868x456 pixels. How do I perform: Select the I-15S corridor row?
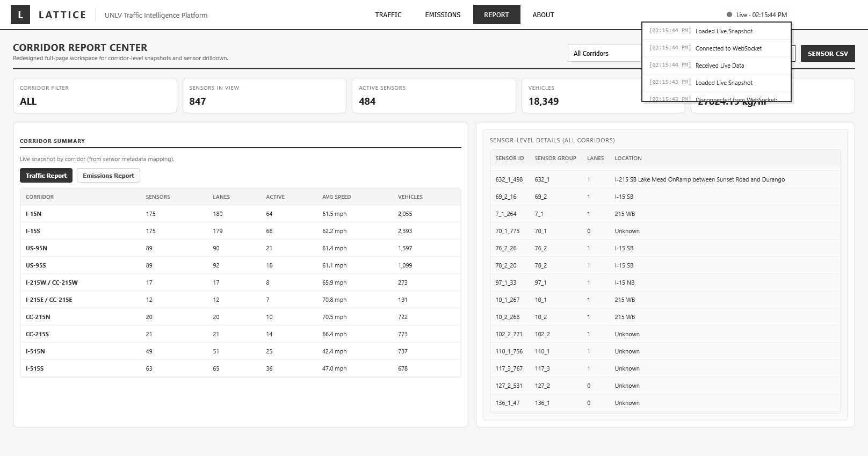[240, 231]
